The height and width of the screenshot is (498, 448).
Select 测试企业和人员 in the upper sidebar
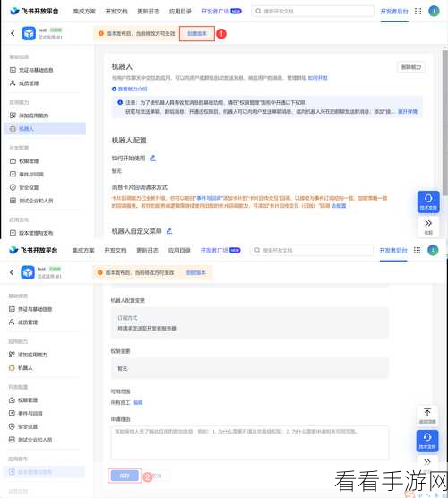[x=45, y=201]
